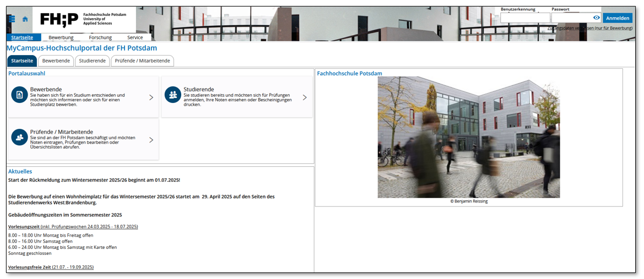Click the home icon in header
This screenshot has width=644, height=279.
click(x=25, y=19)
